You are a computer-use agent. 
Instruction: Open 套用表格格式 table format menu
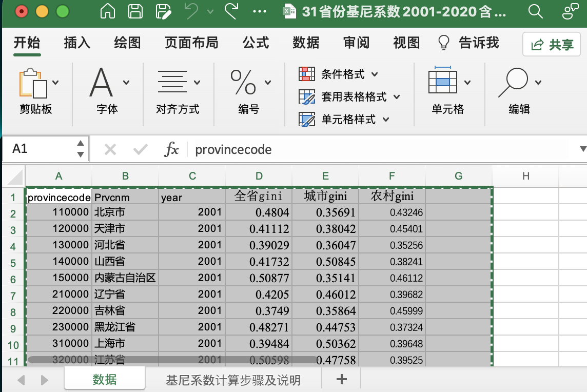click(x=349, y=96)
